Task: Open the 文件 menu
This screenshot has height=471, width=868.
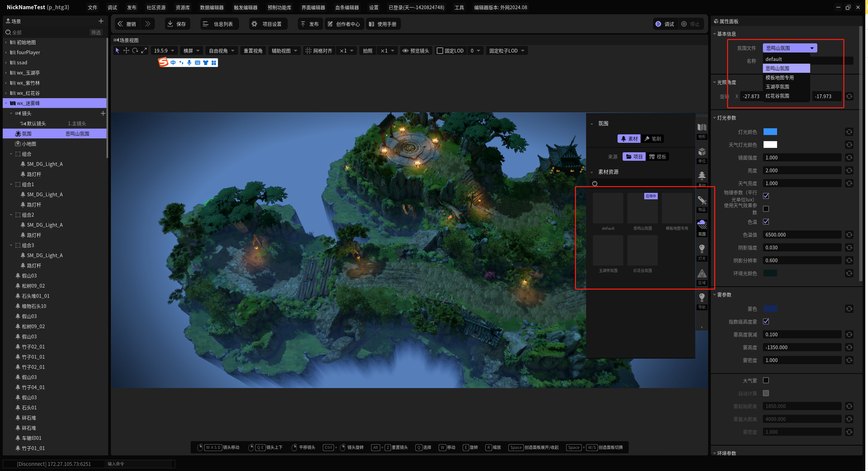Action: pyautogui.click(x=93, y=7)
